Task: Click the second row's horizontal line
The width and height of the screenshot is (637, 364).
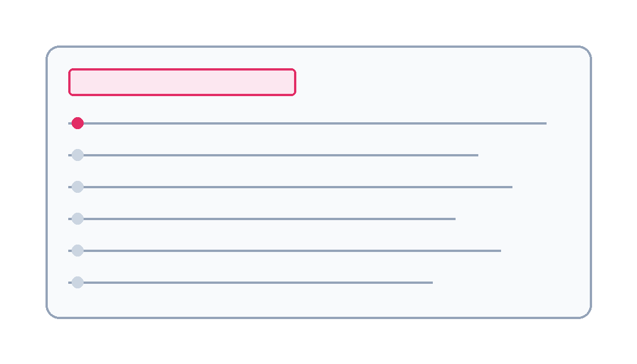Action: [279, 155]
